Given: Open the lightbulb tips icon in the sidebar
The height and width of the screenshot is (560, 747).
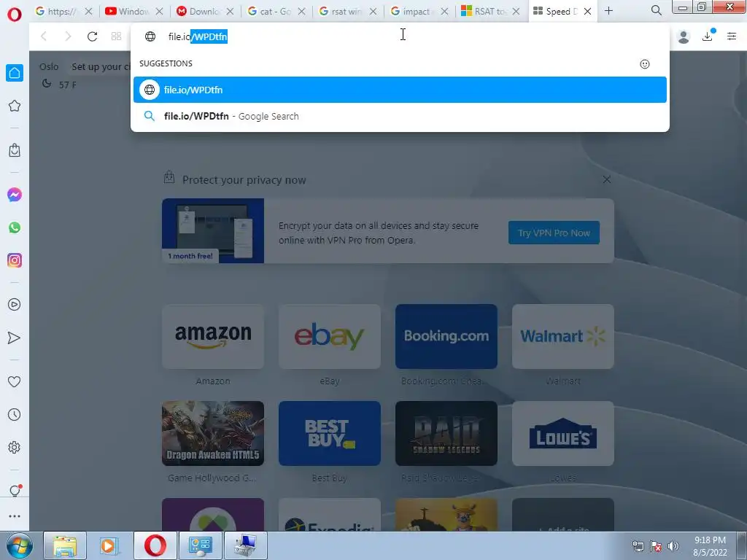Looking at the screenshot, I should click(x=15, y=491).
